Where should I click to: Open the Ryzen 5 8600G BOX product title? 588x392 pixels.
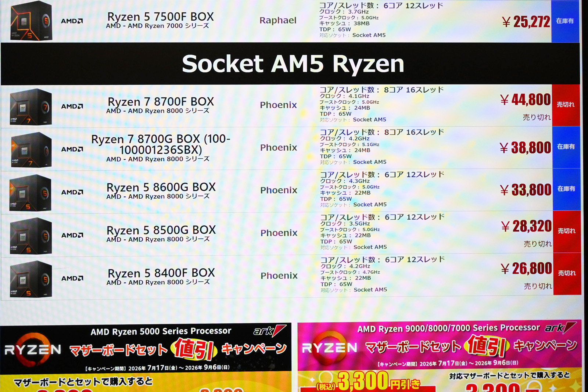click(x=161, y=187)
